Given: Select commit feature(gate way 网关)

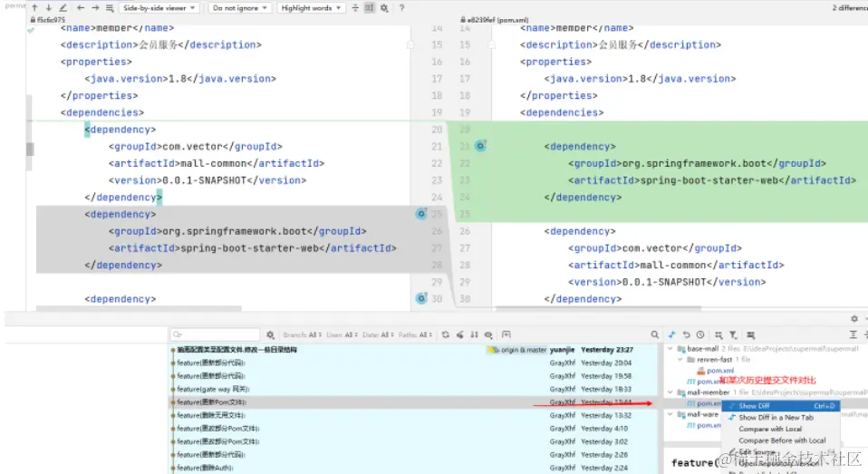Looking at the screenshot, I should point(414,389).
